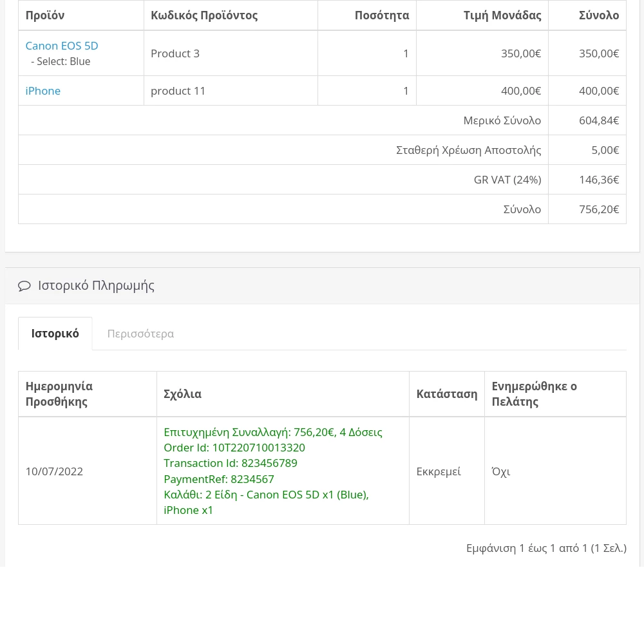Click the Ιστορικό Πληρωμής panel heading

pyautogui.click(x=96, y=285)
